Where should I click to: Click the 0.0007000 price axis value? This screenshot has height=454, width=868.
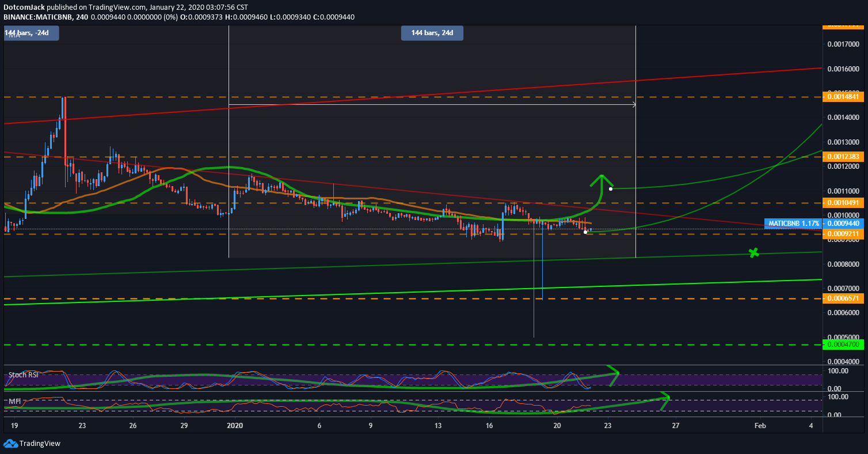point(843,288)
